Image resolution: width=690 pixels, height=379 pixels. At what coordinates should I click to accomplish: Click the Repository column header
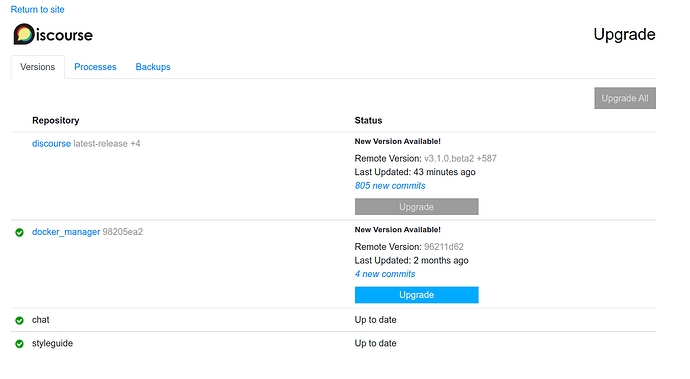pyautogui.click(x=55, y=121)
